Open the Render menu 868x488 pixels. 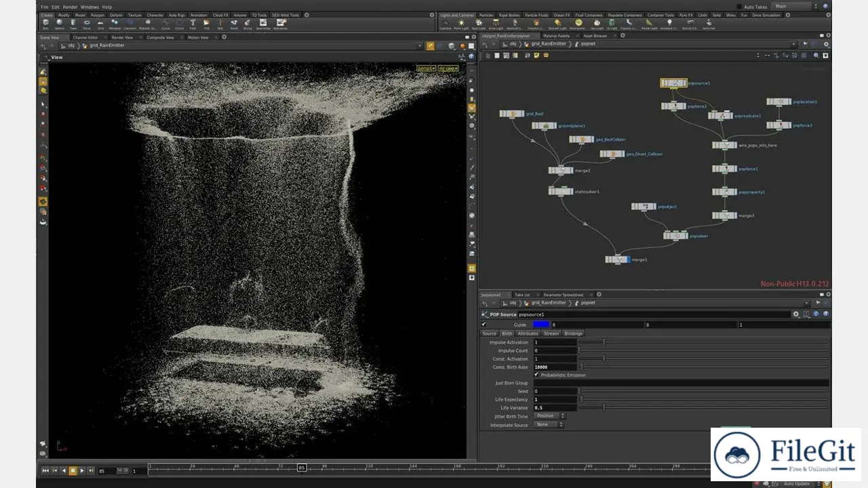point(71,7)
